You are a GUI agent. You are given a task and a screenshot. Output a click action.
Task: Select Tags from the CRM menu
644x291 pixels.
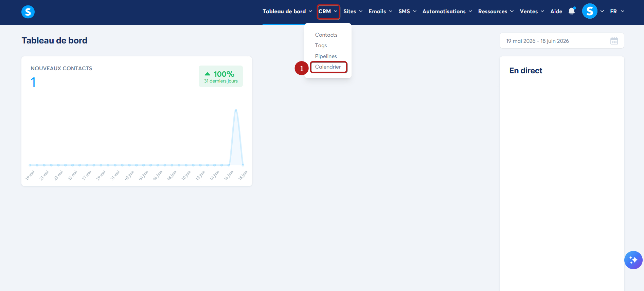click(x=321, y=45)
